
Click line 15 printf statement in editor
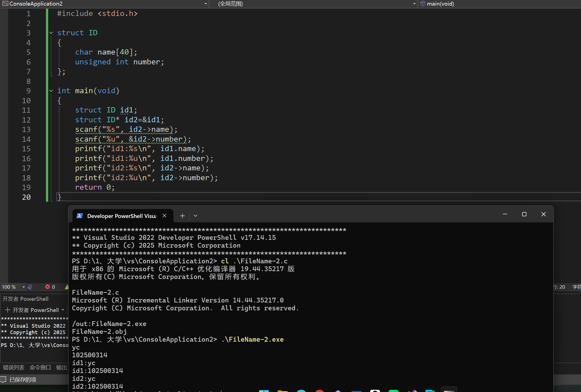(x=140, y=149)
